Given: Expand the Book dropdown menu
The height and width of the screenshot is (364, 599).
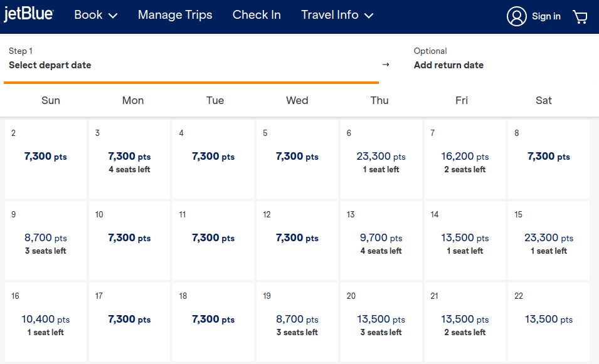Looking at the screenshot, I should [x=95, y=15].
